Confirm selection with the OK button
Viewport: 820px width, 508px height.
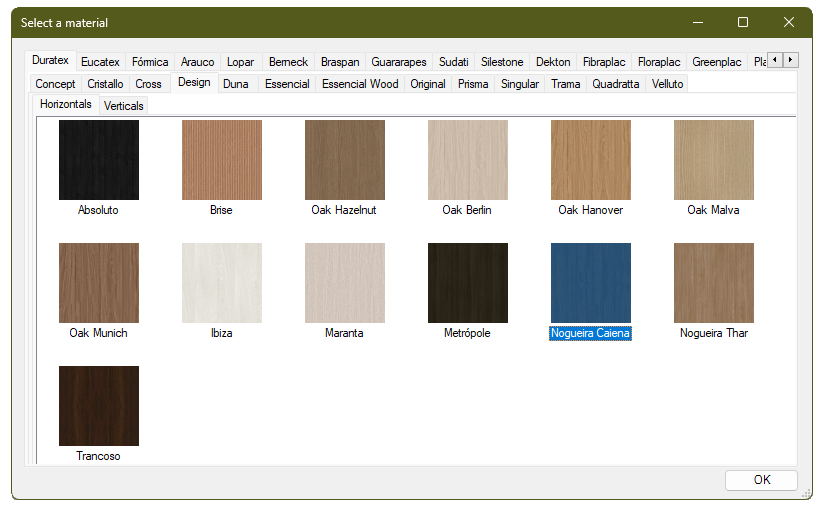761,480
